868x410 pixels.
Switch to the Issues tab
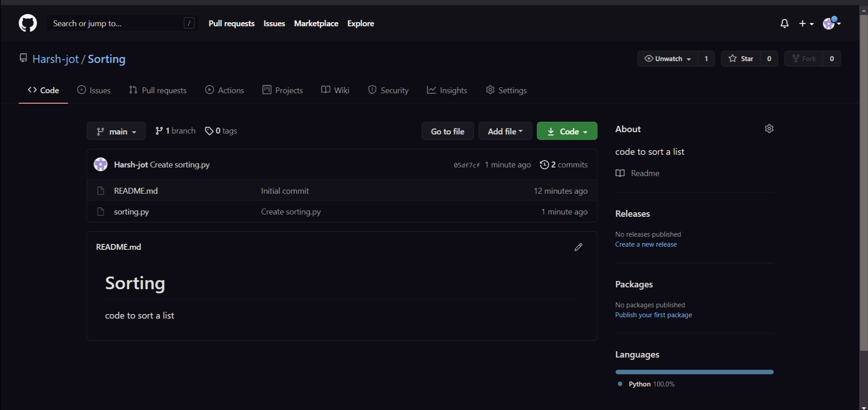[94, 90]
